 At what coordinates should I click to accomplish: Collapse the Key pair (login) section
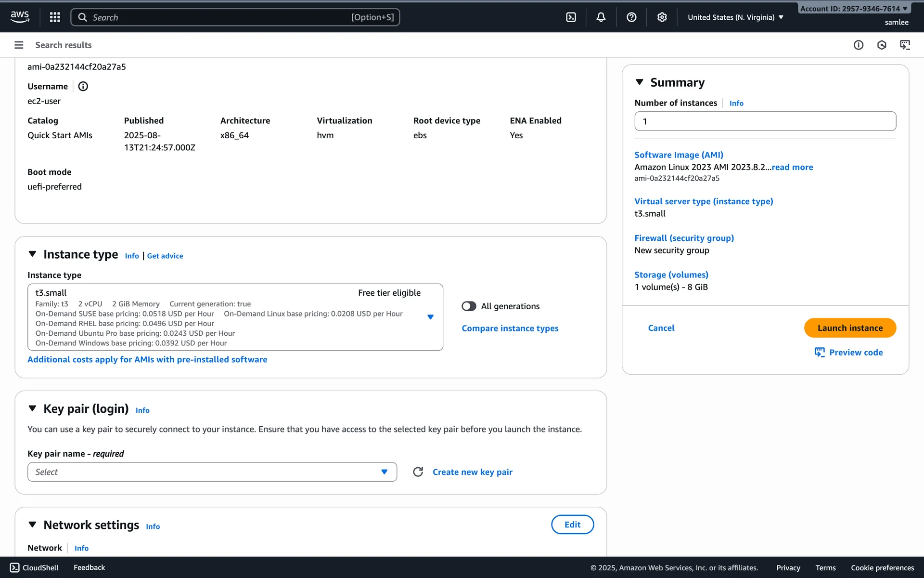tap(32, 408)
